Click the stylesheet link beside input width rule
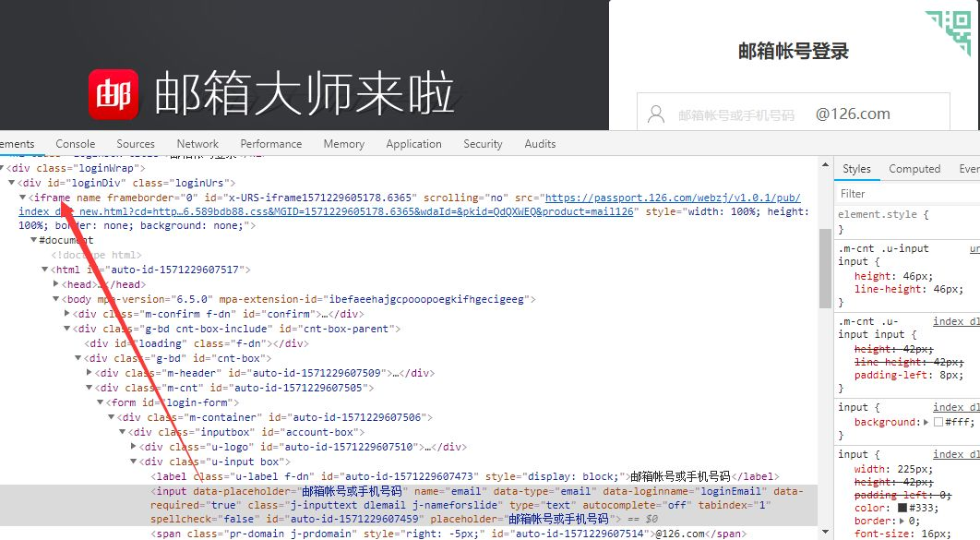Viewport: 980px width, 540px height. click(x=956, y=454)
